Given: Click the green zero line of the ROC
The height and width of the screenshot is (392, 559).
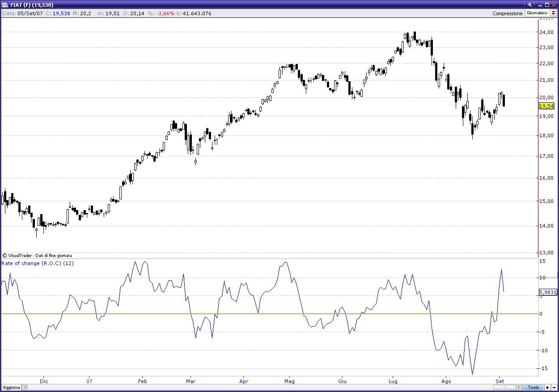Looking at the screenshot, I should pyautogui.click(x=134, y=314).
